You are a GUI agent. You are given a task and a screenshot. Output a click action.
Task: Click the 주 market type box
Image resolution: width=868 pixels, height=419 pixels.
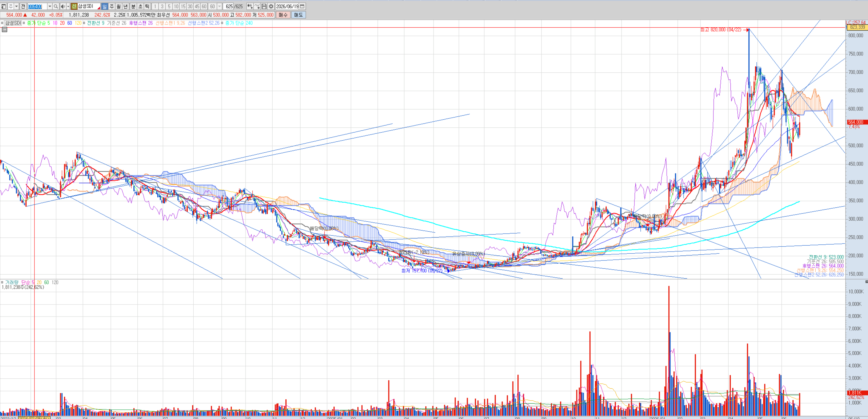coord(11,6)
